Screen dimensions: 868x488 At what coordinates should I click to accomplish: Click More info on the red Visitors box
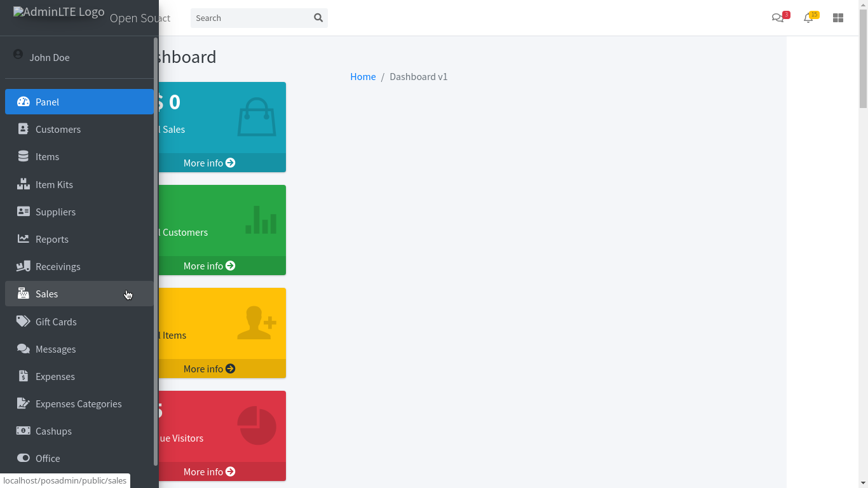click(x=208, y=471)
